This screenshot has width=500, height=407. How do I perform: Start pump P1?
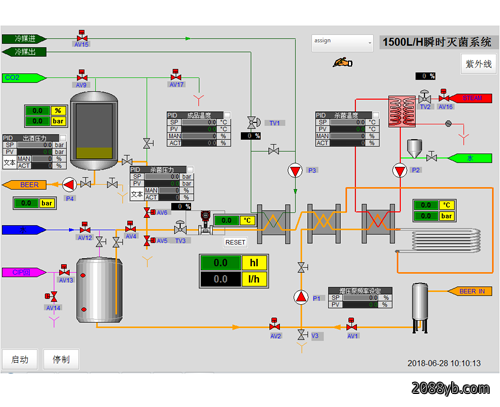[x=301, y=297]
